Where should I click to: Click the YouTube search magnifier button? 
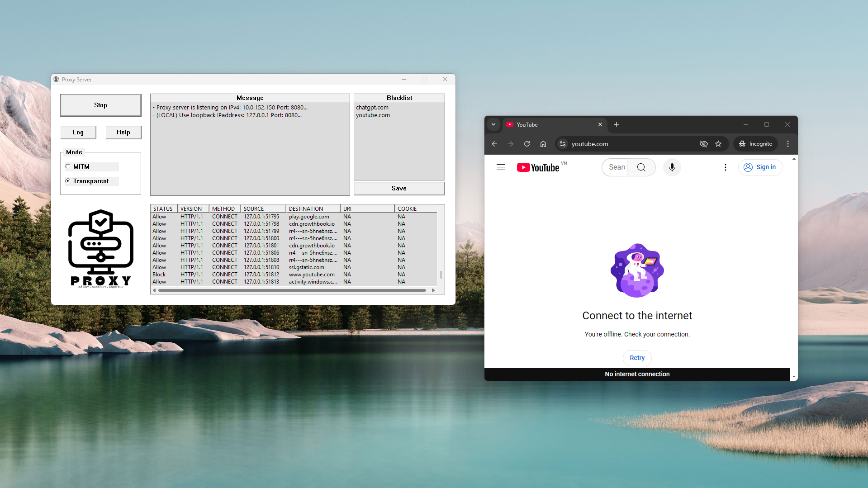pos(641,167)
